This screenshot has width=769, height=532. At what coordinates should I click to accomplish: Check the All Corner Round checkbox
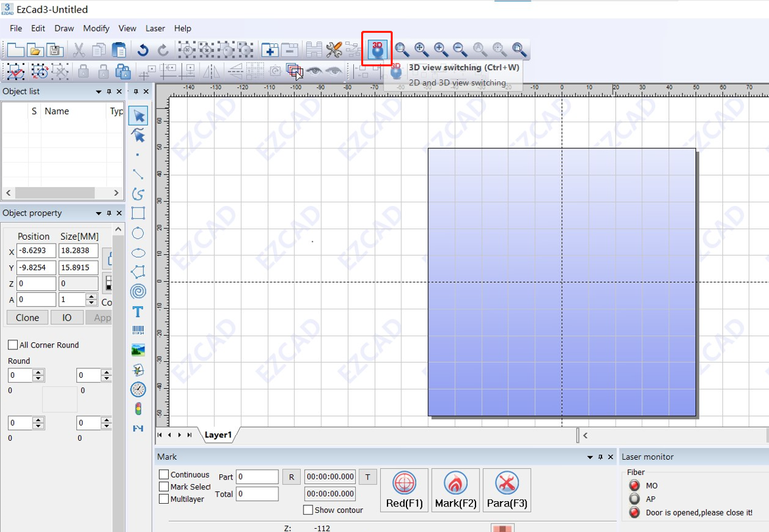click(x=13, y=345)
